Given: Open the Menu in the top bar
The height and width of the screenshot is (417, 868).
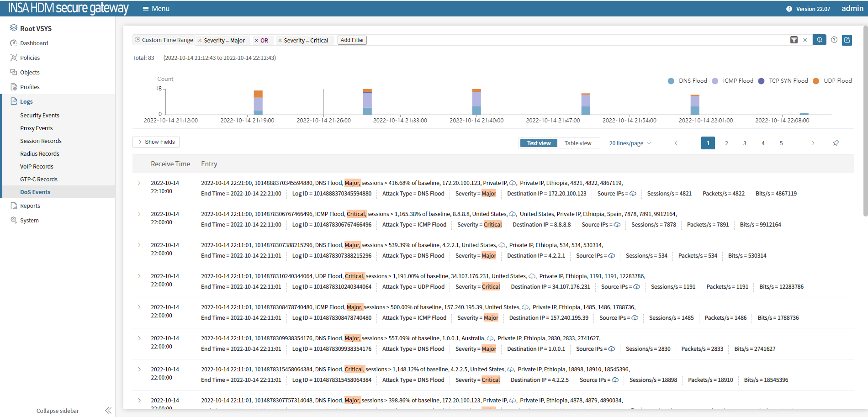Looking at the screenshot, I should coord(156,9).
